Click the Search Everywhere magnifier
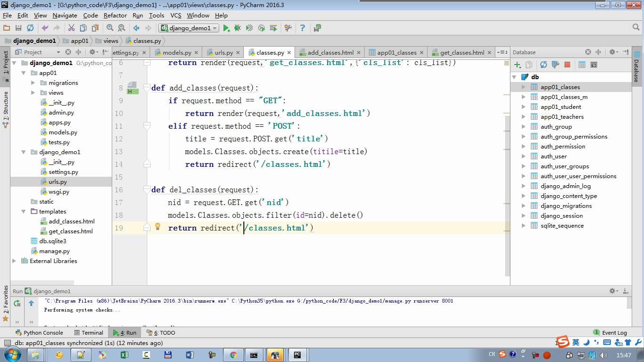 point(636,28)
